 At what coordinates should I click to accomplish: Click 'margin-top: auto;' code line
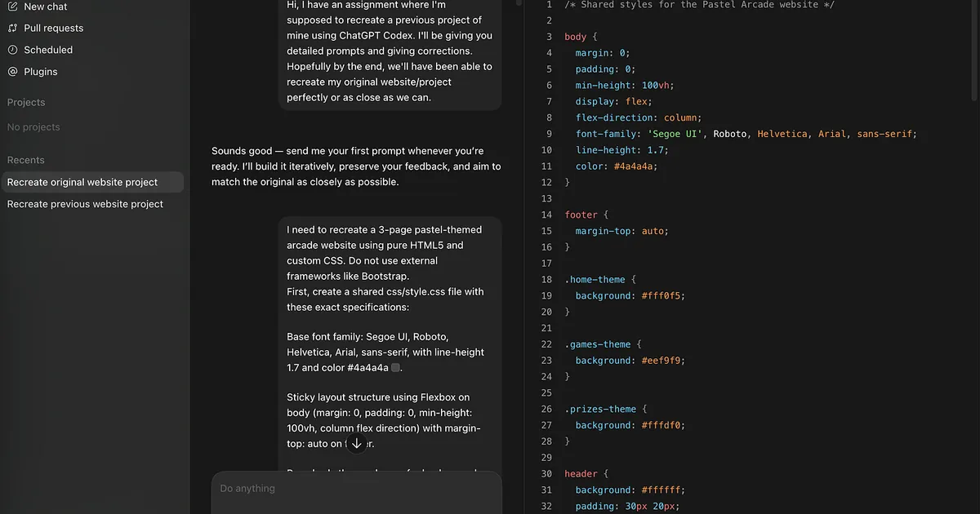point(621,231)
